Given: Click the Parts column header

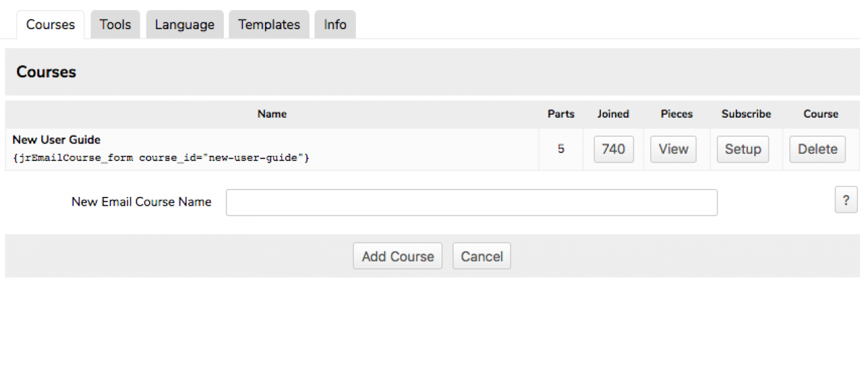Looking at the screenshot, I should [561, 114].
